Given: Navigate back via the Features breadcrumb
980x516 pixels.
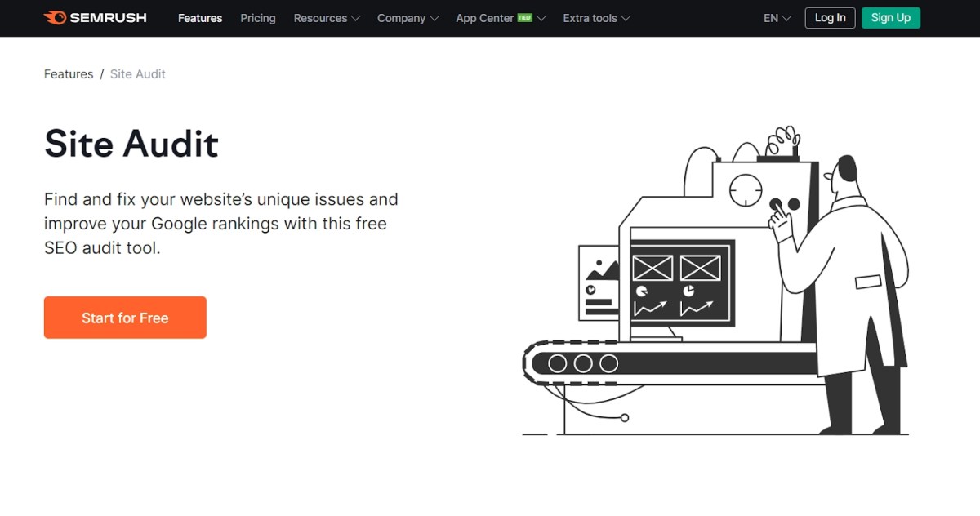Looking at the screenshot, I should pos(69,73).
